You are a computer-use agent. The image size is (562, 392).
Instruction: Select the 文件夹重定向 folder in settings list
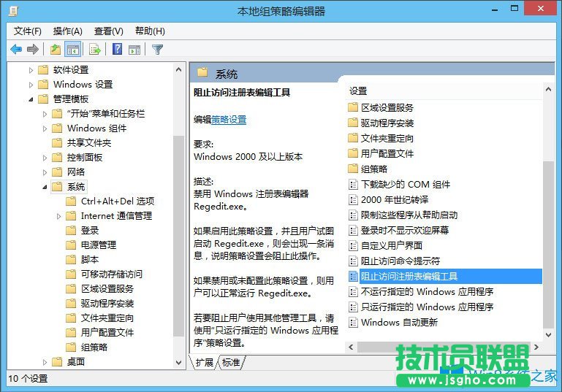(387, 138)
